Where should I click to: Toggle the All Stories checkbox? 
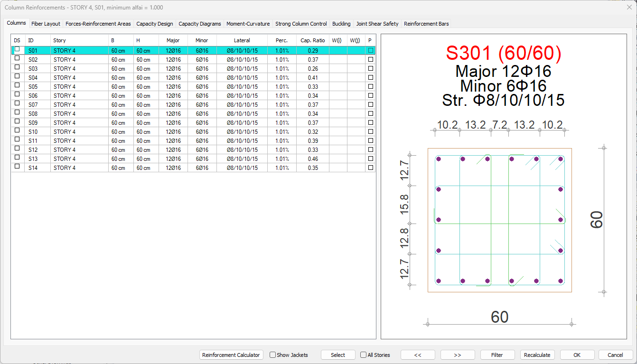coord(364,355)
